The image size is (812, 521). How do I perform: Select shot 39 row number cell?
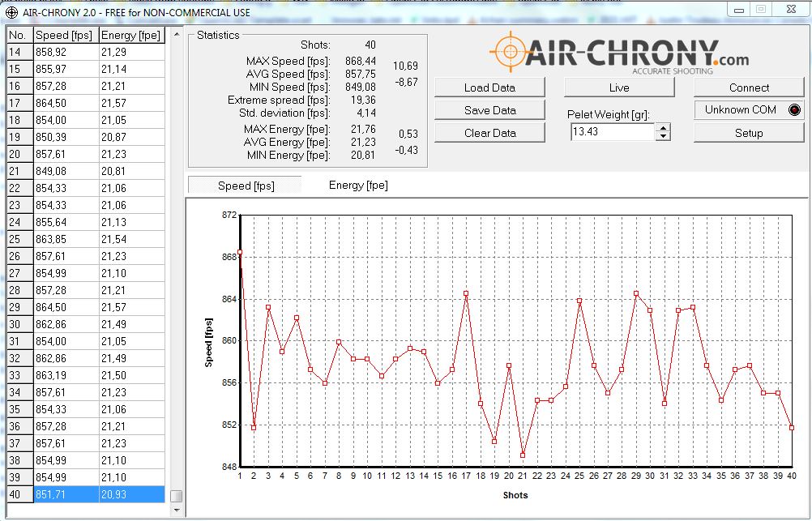19,477
